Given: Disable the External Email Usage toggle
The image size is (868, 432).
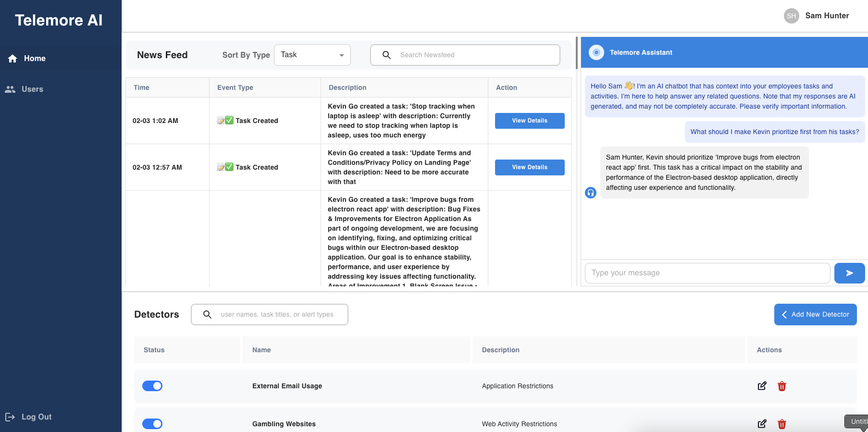Looking at the screenshot, I should 152,386.
